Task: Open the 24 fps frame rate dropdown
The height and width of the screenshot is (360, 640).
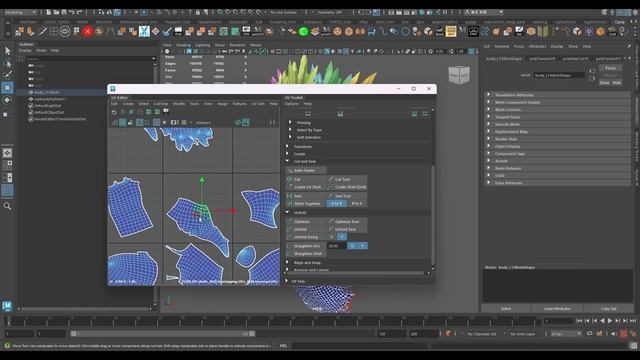Action: coord(566,334)
